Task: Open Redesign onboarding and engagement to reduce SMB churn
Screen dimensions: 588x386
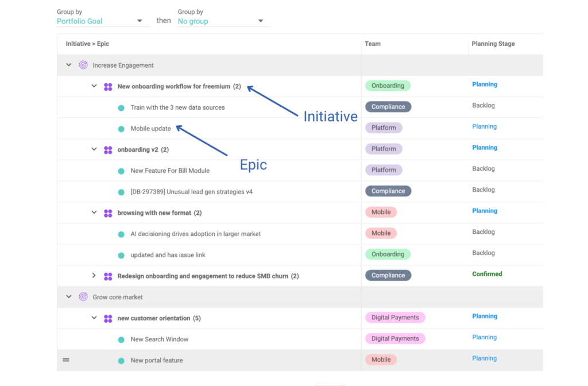Action: [x=208, y=276]
